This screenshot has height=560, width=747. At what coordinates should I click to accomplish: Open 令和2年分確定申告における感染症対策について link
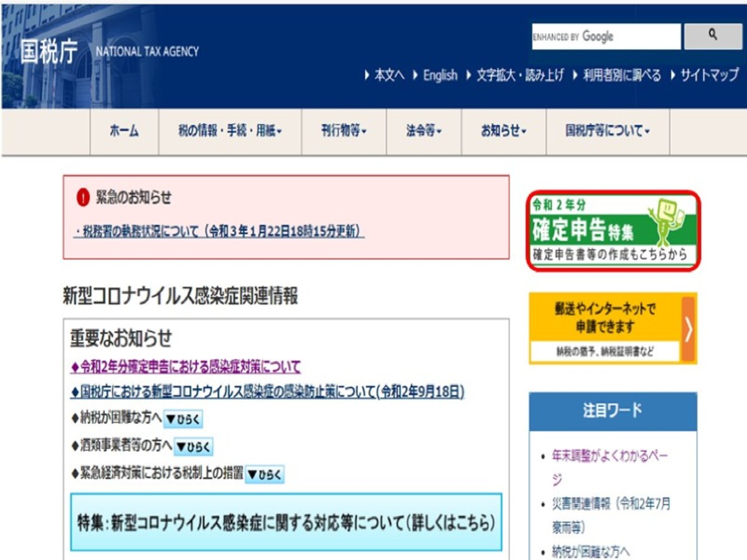[x=186, y=366]
